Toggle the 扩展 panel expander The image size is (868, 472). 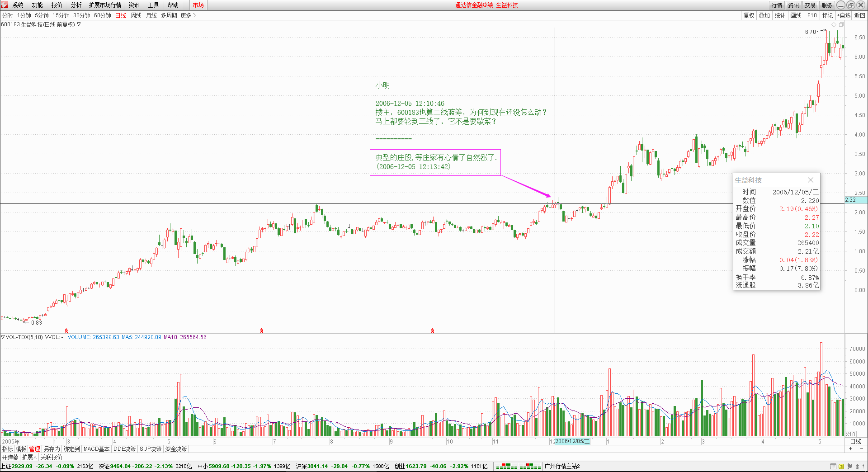[29, 457]
